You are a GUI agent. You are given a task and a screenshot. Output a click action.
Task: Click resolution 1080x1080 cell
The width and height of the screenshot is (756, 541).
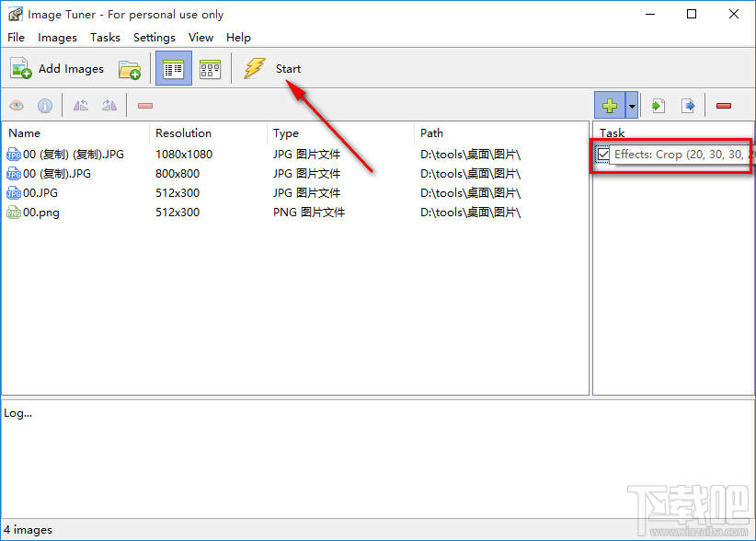(184, 155)
